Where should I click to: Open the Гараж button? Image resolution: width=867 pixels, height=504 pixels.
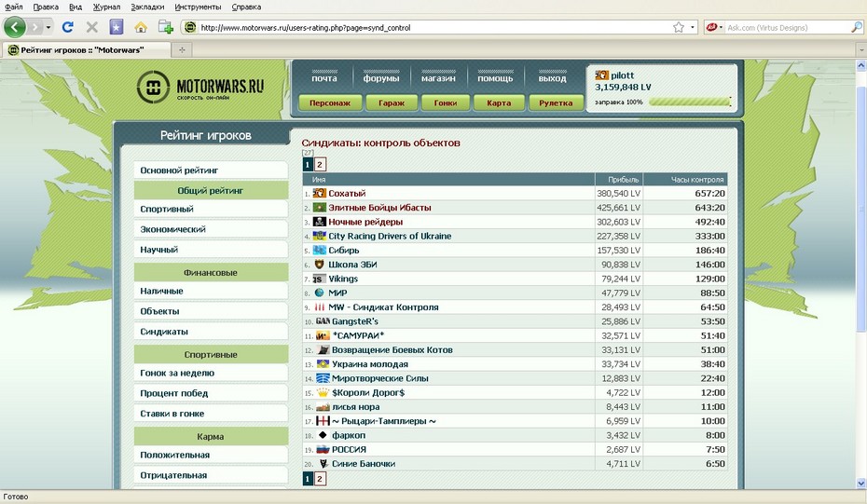point(391,102)
